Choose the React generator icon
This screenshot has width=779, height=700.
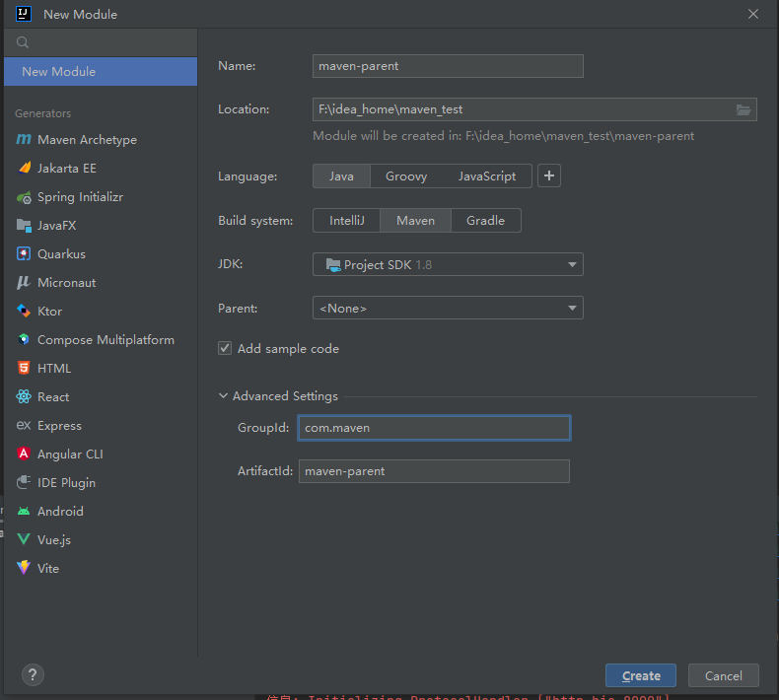[x=24, y=396]
